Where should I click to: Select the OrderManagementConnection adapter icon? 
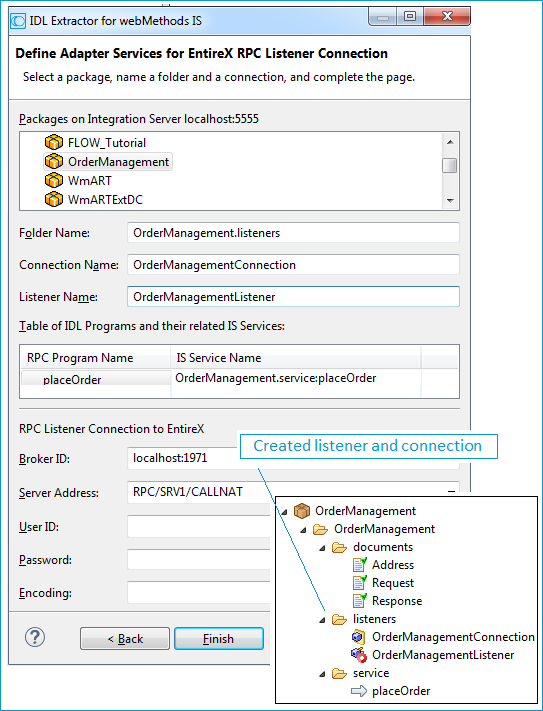click(x=358, y=637)
